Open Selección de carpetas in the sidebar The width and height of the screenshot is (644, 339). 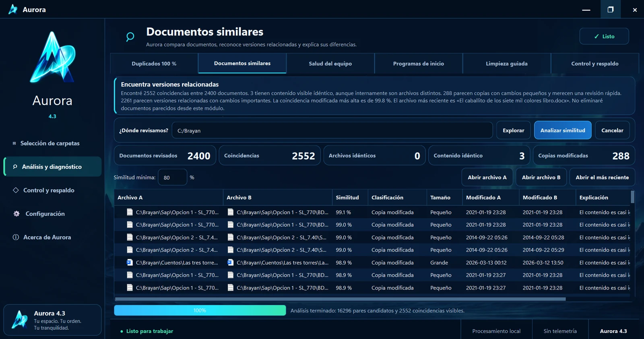(x=52, y=143)
